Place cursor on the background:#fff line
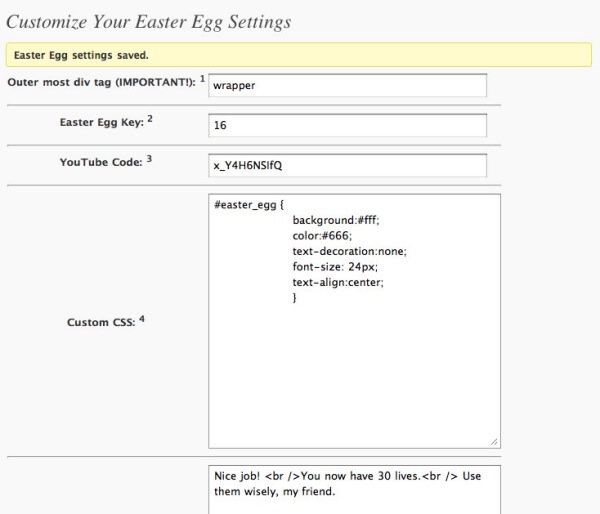This screenshot has height=514, width=600. point(336,221)
